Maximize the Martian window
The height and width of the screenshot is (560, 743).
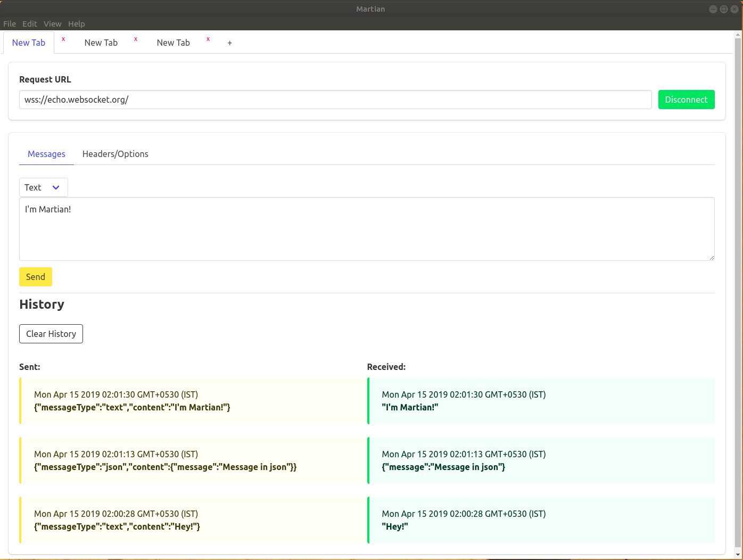point(724,9)
